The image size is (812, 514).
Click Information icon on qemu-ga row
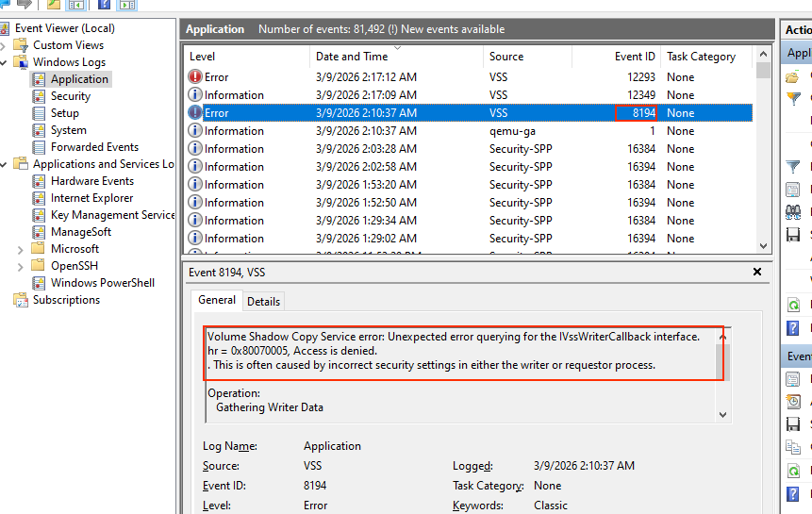194,130
